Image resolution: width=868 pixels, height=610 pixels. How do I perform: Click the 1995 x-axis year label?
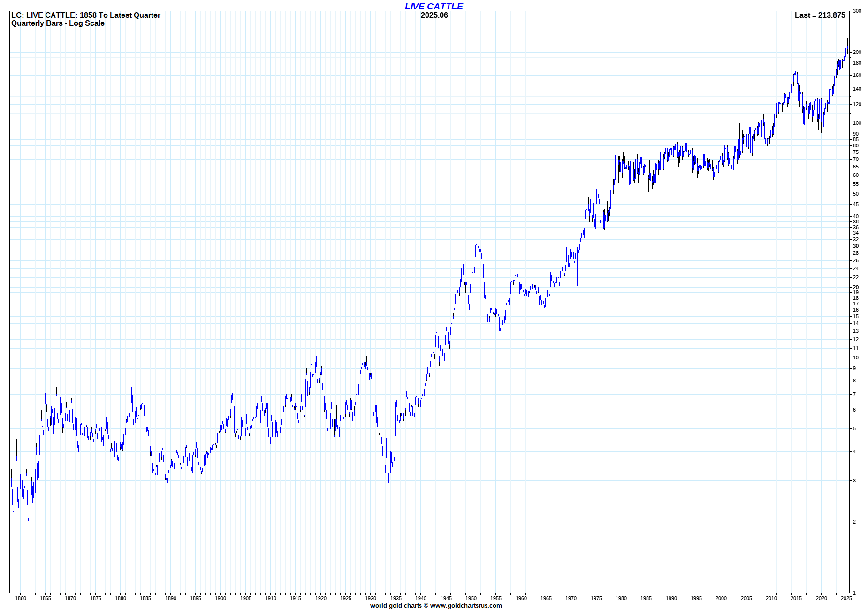pyautogui.click(x=696, y=598)
